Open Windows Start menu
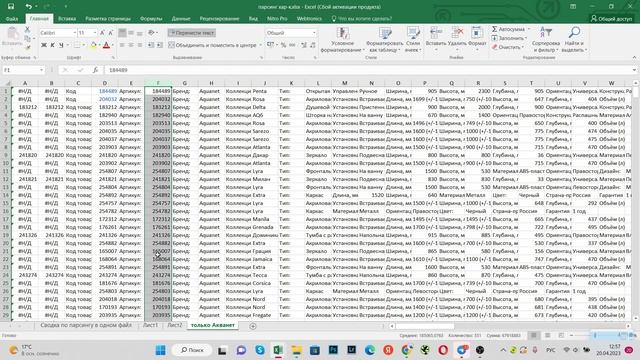This screenshot has height=360, width=640. pyautogui.click(x=160, y=350)
